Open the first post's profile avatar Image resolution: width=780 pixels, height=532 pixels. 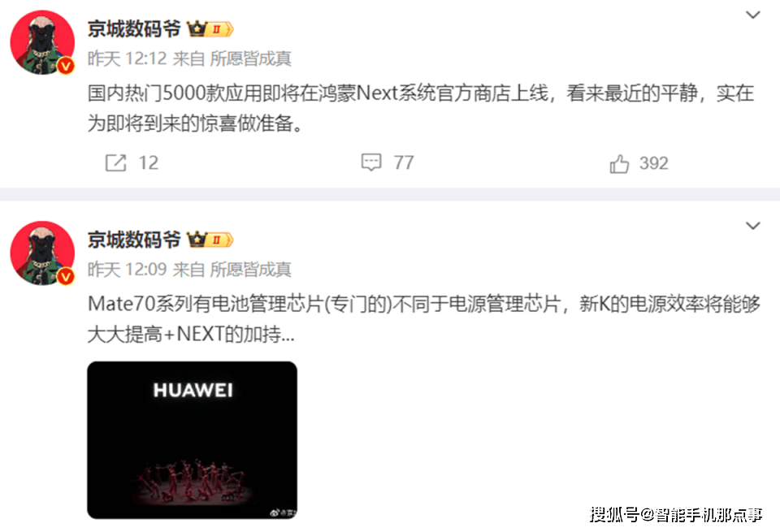coord(42,43)
